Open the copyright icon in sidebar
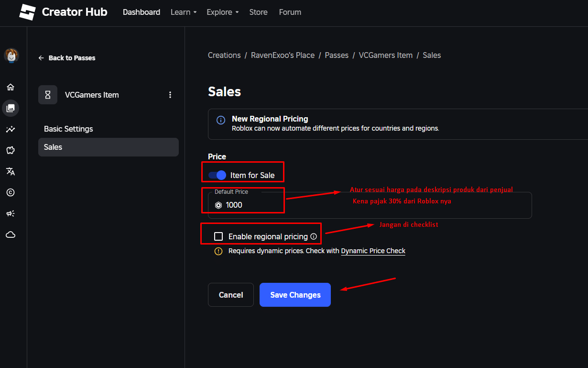The width and height of the screenshot is (588, 368). pyautogui.click(x=11, y=192)
